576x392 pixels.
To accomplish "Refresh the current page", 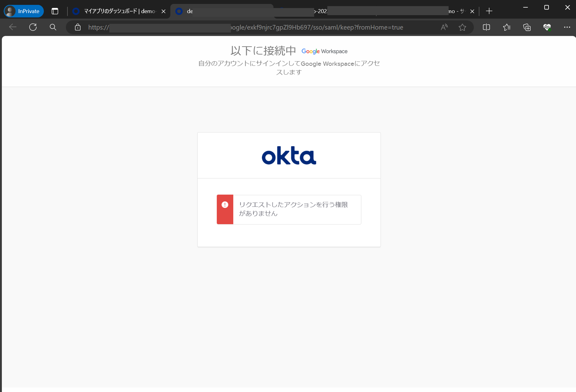I will pos(33,27).
